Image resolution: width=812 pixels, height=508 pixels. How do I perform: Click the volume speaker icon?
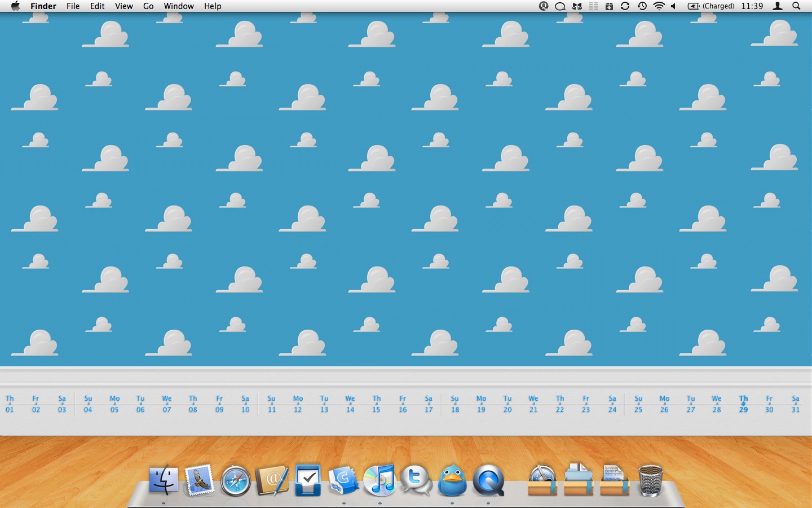click(673, 6)
